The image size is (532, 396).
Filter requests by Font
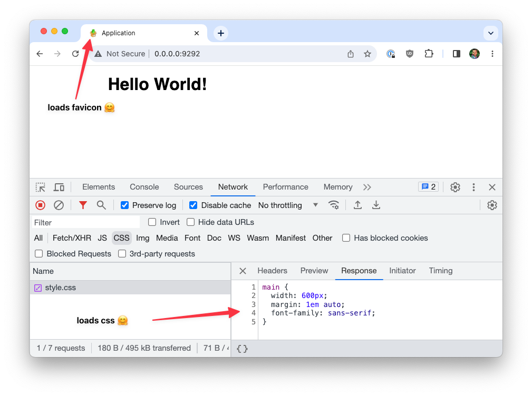point(192,238)
